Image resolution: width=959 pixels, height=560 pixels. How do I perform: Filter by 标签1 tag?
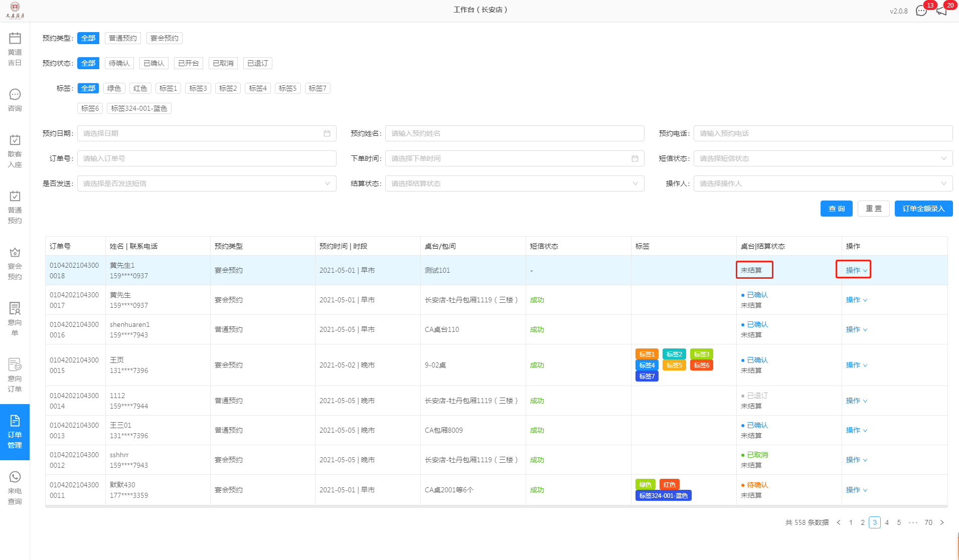169,88
